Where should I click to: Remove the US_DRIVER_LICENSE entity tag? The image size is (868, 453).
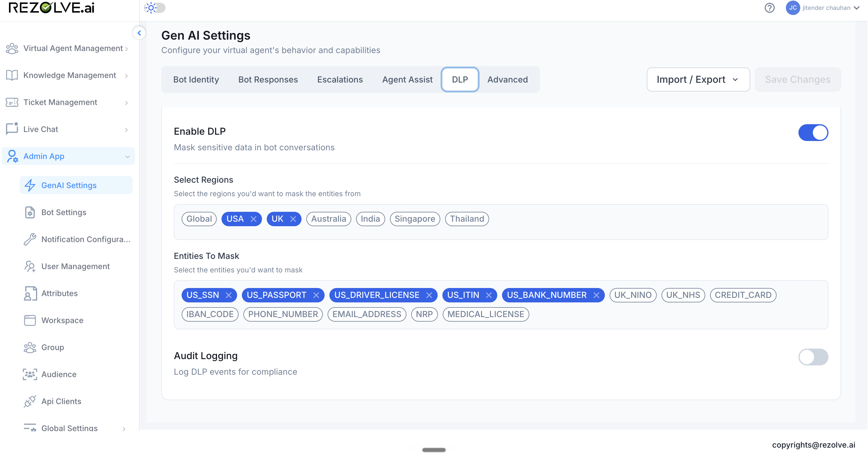pyautogui.click(x=429, y=295)
